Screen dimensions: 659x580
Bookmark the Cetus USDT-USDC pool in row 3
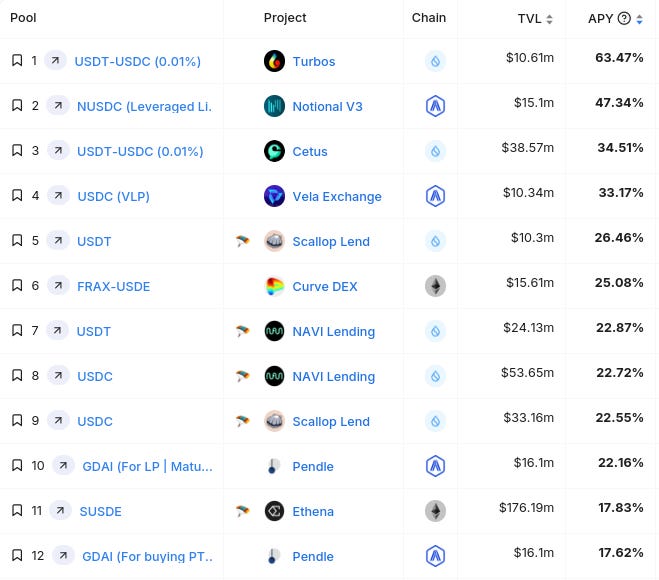(17, 150)
